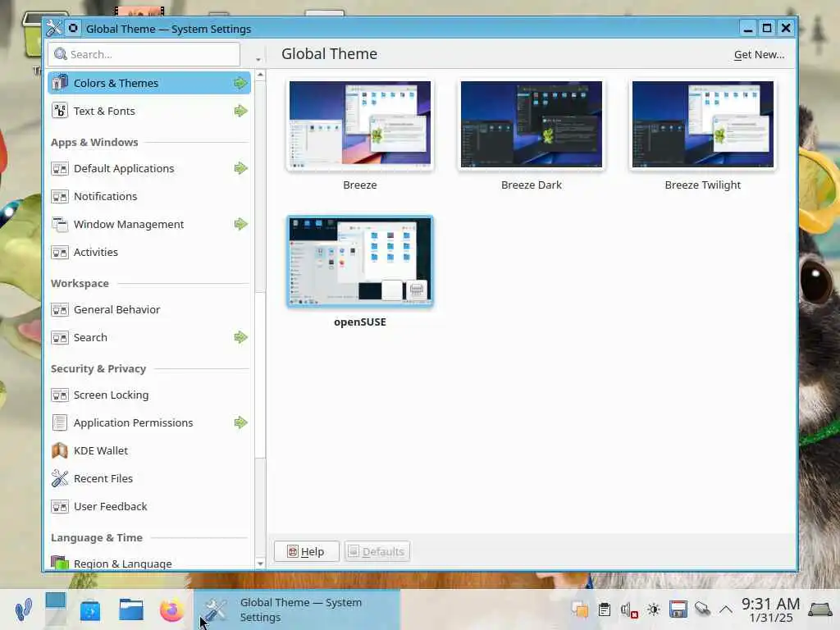Click the Notifications sidebar icon

click(59, 196)
